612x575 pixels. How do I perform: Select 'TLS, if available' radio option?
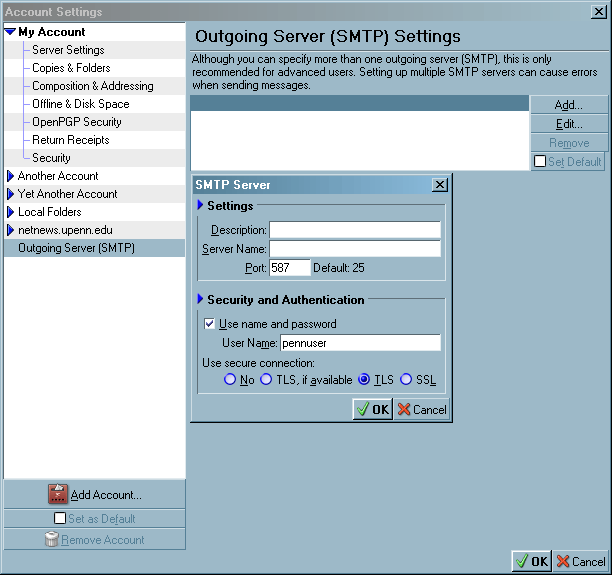point(266,380)
